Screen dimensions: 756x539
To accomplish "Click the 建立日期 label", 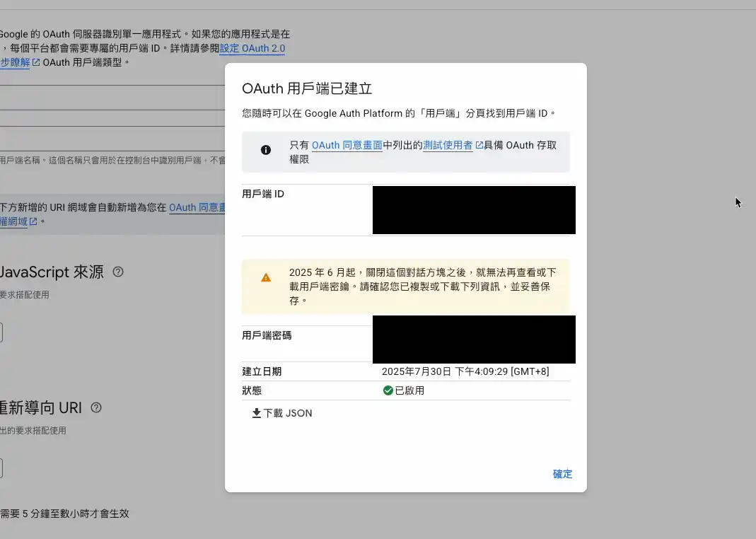I will (x=262, y=371).
